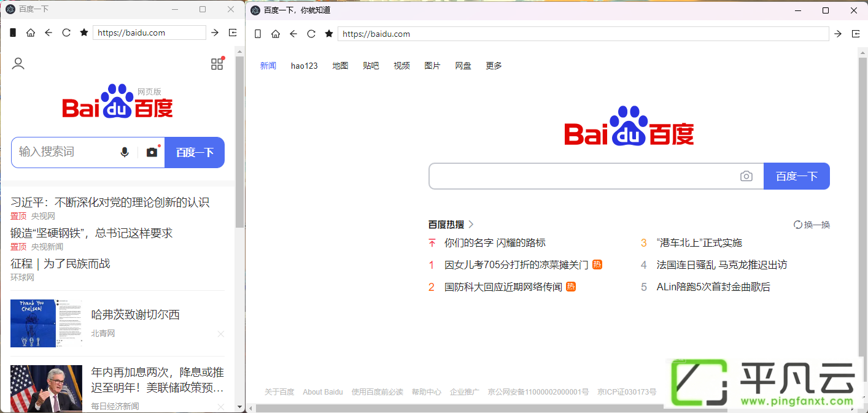Open the 更多 menu in top navigation
The width and height of the screenshot is (868, 413).
click(x=494, y=66)
